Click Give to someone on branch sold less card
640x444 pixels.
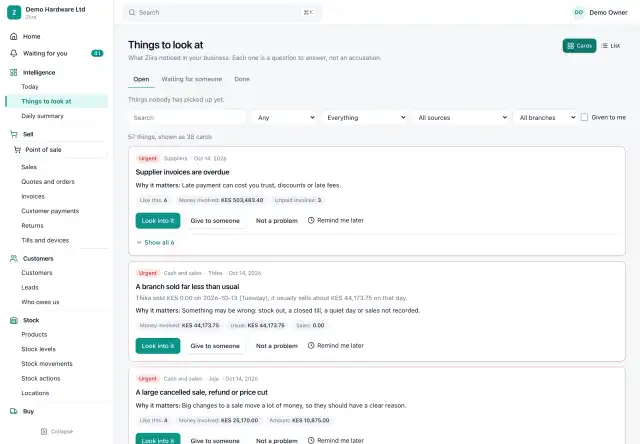click(x=215, y=346)
